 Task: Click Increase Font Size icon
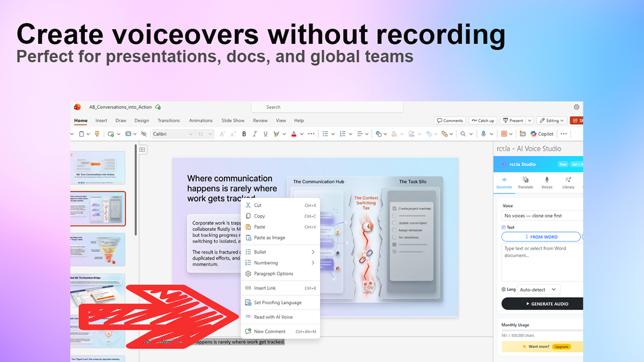(x=222, y=134)
